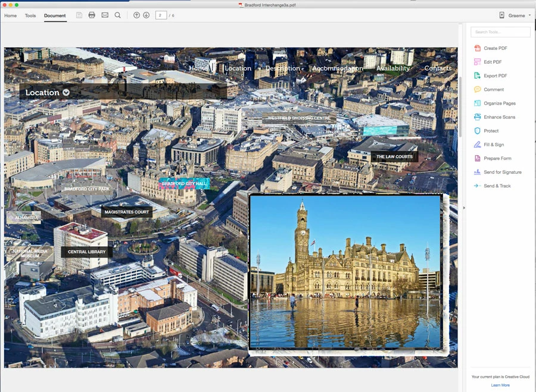Go to the previous page with the up arrow
536x392 pixels.
pos(136,15)
